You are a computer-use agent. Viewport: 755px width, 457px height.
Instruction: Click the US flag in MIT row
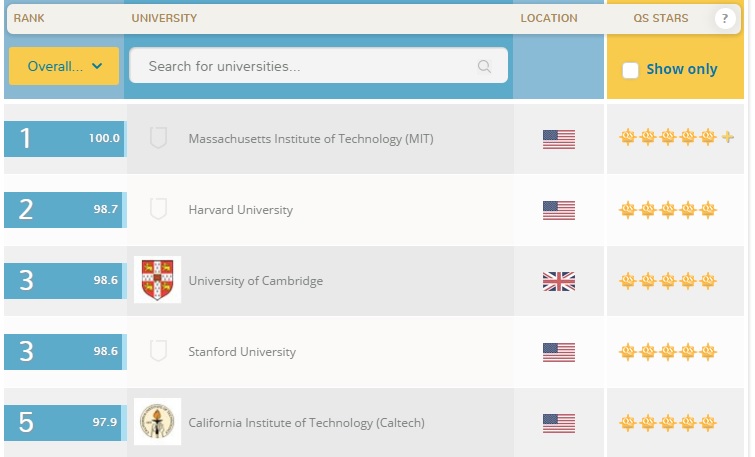pos(559,140)
